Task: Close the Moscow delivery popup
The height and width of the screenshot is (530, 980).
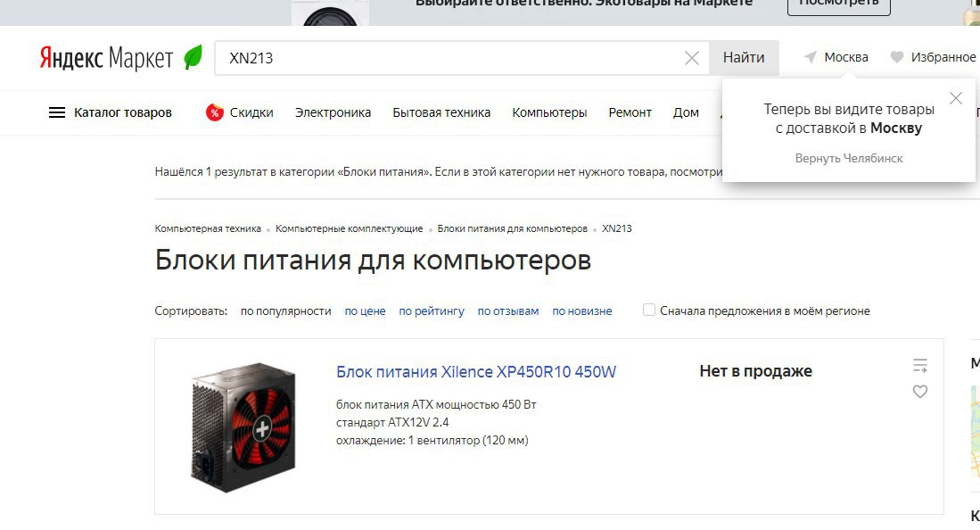Action: click(956, 98)
